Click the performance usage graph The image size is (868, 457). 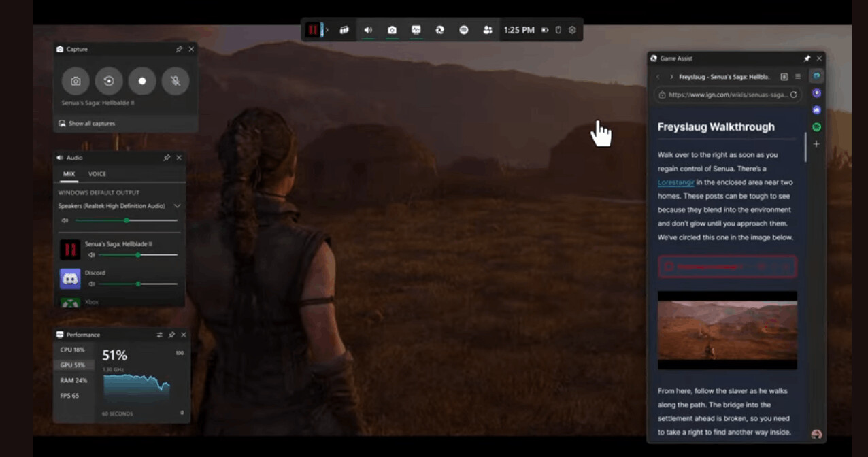137,391
